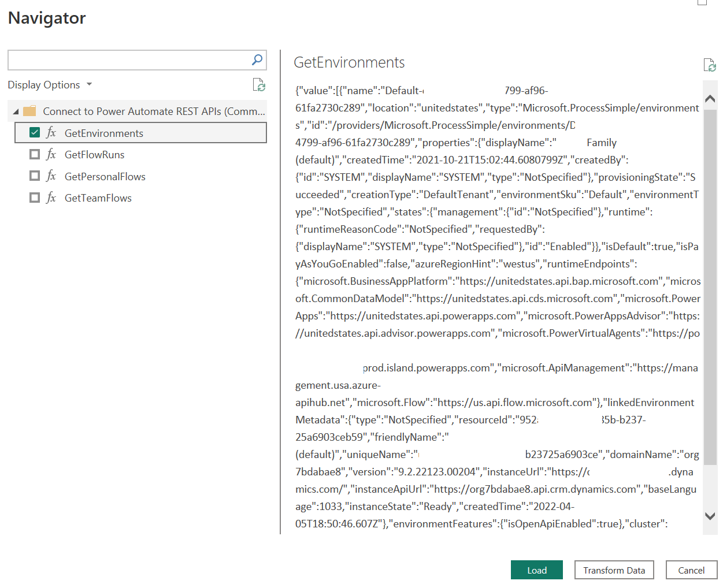Cancel the Navigator dialog

pos(691,570)
